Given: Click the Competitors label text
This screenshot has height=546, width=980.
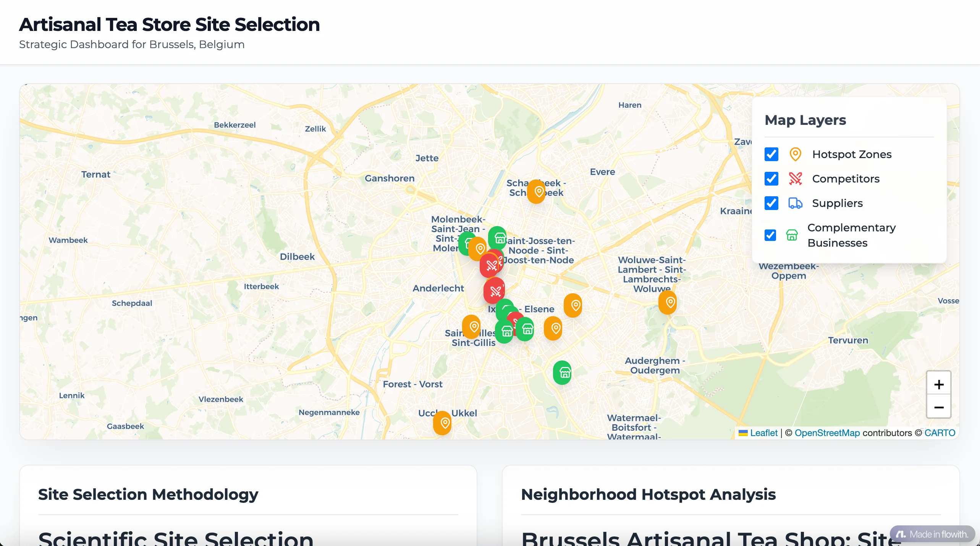Looking at the screenshot, I should coord(846,179).
